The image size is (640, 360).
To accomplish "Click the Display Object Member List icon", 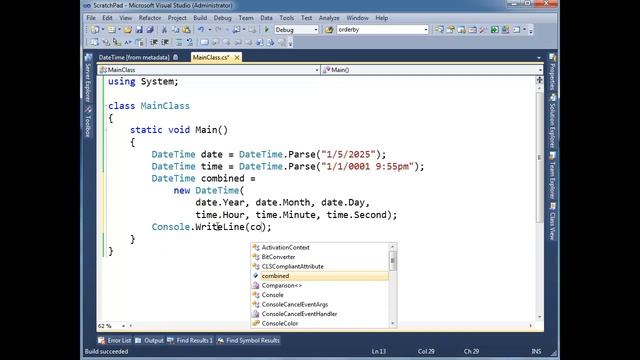I will 95,42.
